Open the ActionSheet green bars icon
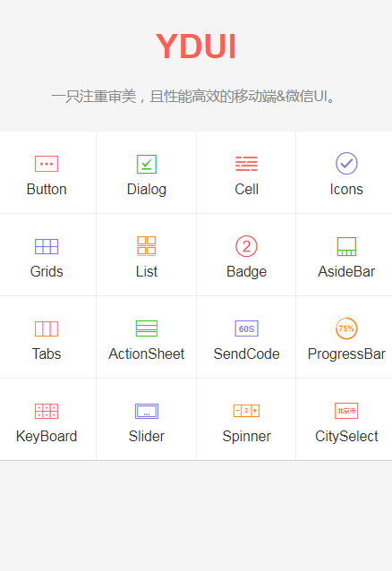This screenshot has height=571, width=392. tap(147, 328)
